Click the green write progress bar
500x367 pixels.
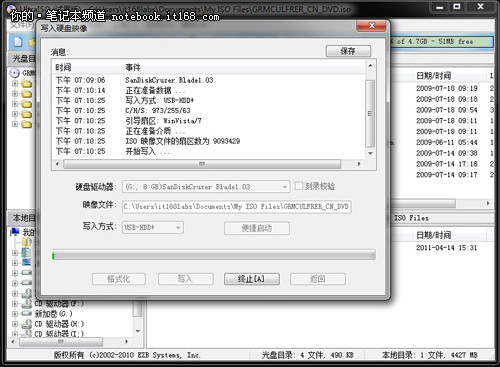[x=214, y=255]
